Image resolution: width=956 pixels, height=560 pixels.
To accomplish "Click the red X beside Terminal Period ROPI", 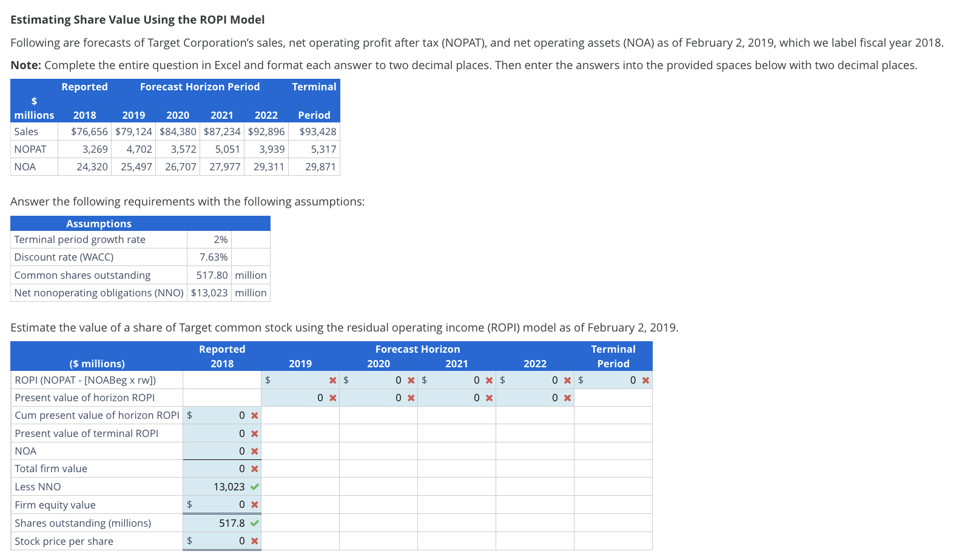I will [646, 381].
